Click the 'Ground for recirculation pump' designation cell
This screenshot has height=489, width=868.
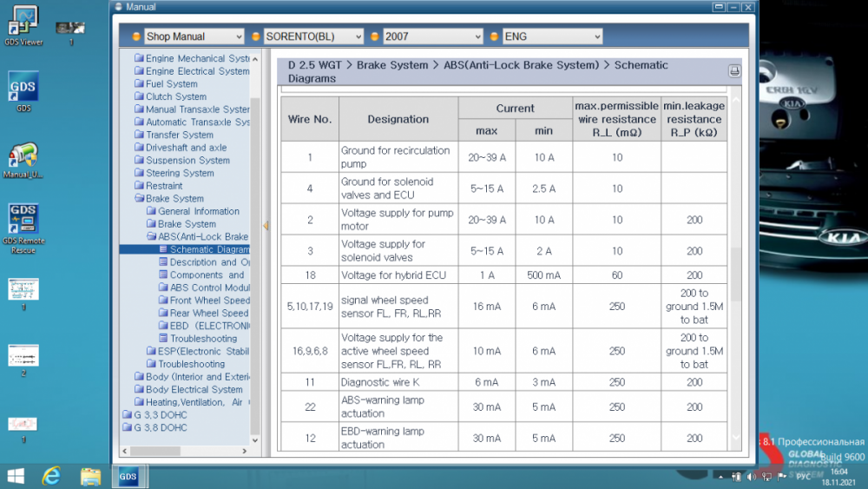pos(398,157)
